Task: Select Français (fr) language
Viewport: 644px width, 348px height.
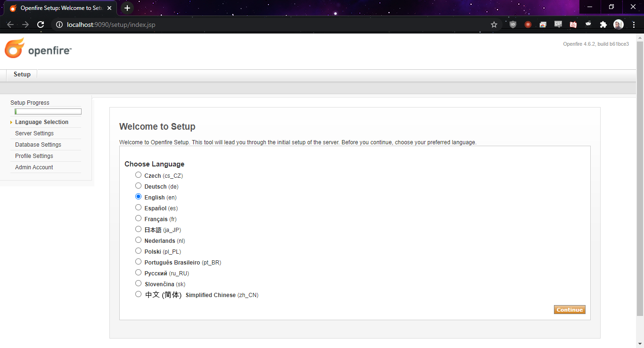Action: click(x=138, y=218)
